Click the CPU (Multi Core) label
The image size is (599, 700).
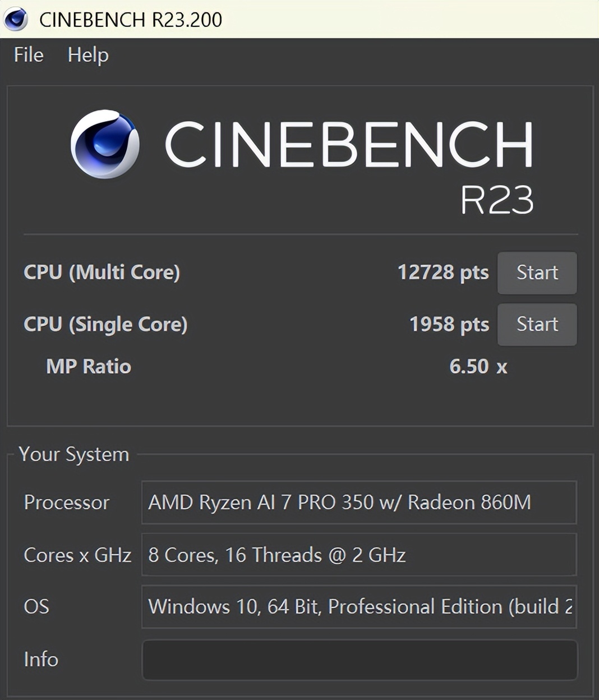pos(102,273)
